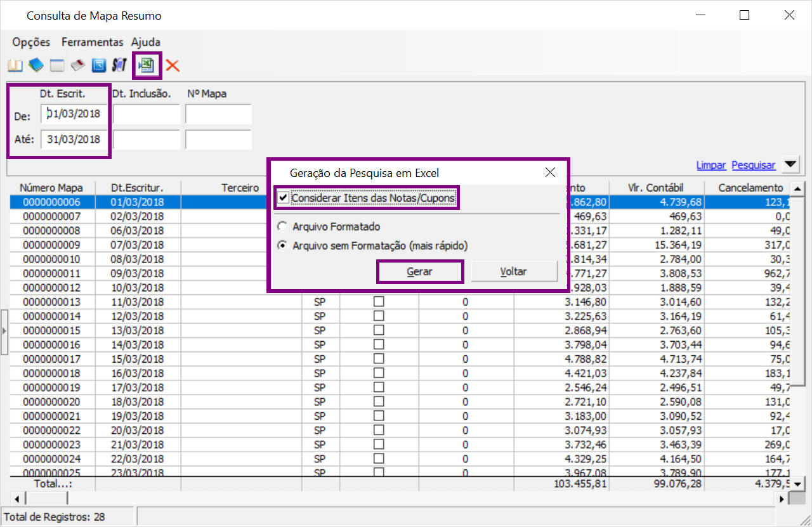Screen dimensions: 812x527
Task: Sort by Número Mapa column header
Action: pyautogui.click(x=51, y=188)
